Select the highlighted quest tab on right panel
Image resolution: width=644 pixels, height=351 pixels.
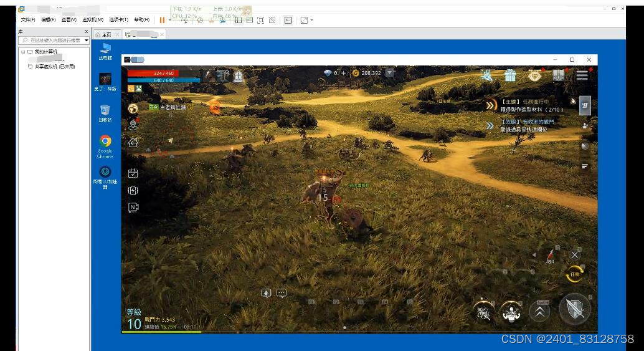click(585, 105)
